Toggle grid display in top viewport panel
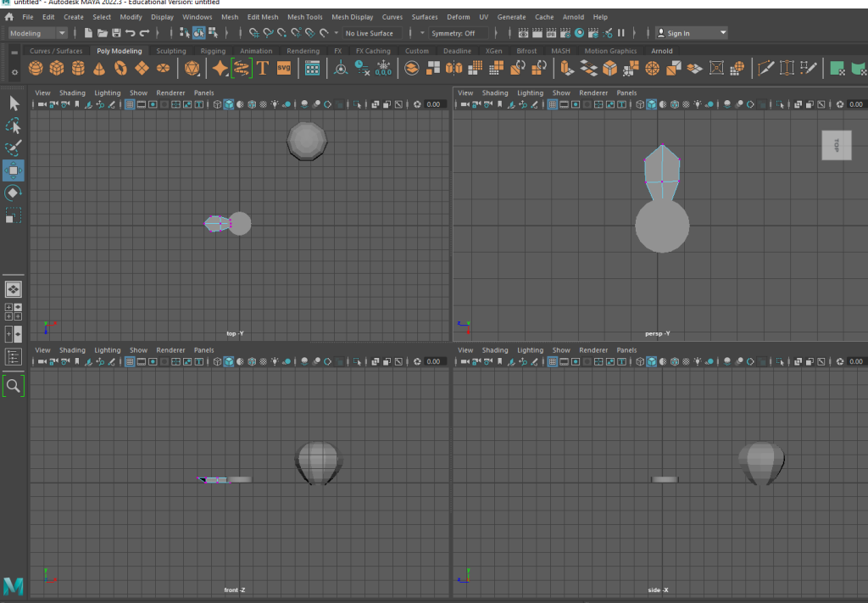This screenshot has width=868, height=603. coord(130,104)
